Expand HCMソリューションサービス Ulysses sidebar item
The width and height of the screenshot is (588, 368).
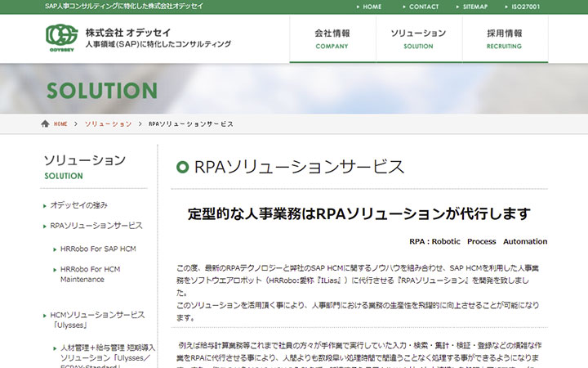point(97,319)
